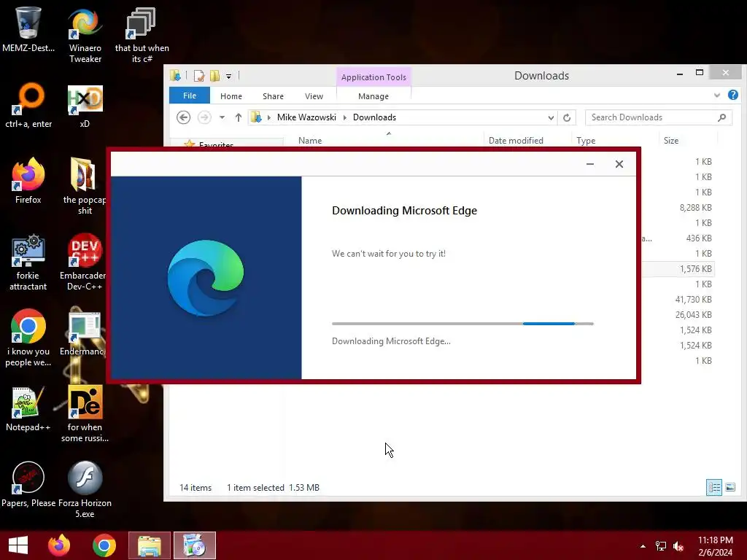Viewport: 747px width, 560px height.
Task: Focus the Search Downloads field
Action: coord(659,117)
